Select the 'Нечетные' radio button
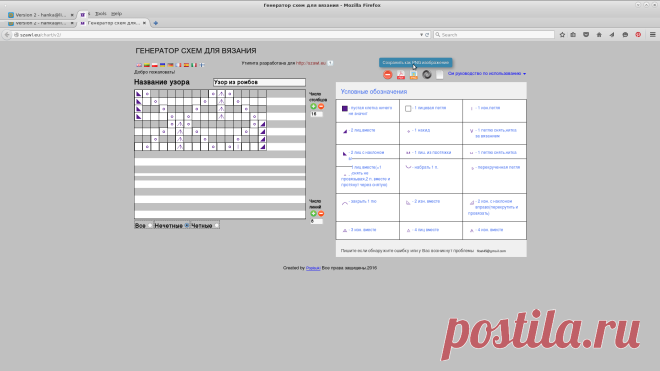The width and height of the screenshot is (660, 371). 187,226
